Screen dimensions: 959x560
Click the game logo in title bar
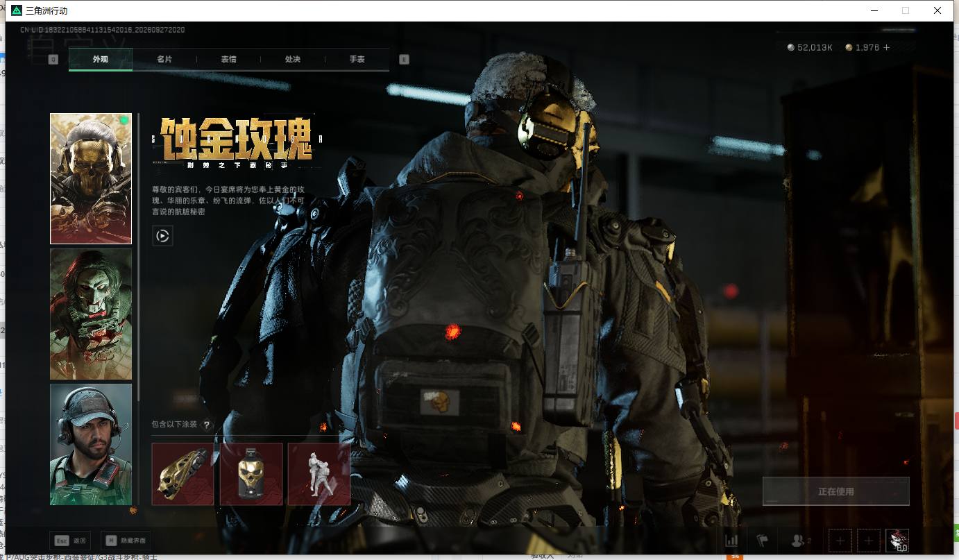[x=16, y=10]
